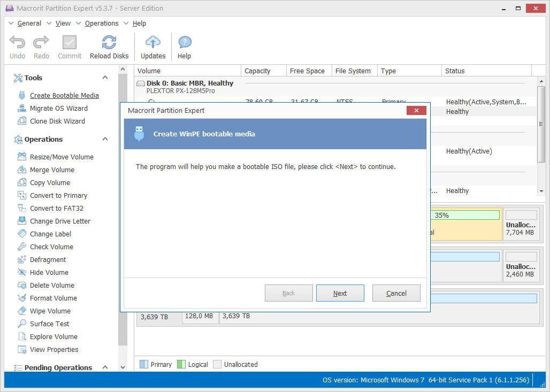
Task: Open the Operations menu
Action: tap(102, 24)
